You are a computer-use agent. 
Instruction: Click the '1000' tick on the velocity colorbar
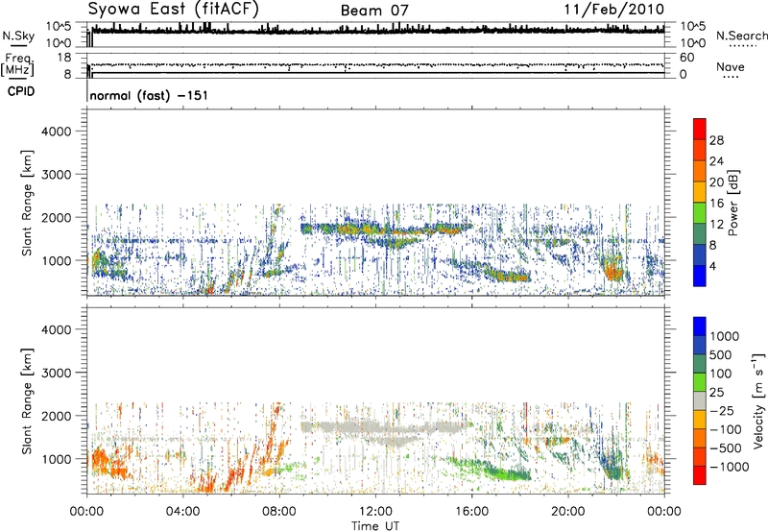725,336
